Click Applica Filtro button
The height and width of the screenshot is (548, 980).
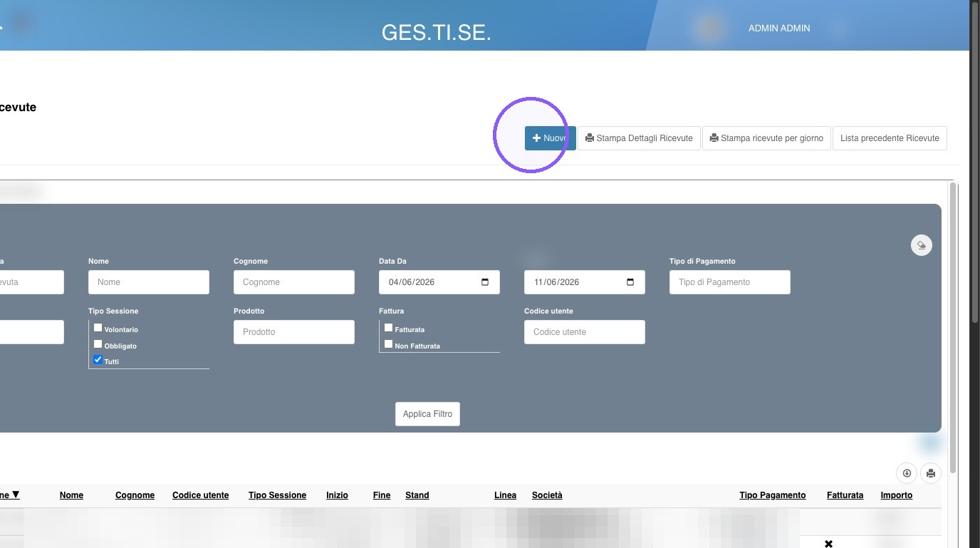(427, 414)
